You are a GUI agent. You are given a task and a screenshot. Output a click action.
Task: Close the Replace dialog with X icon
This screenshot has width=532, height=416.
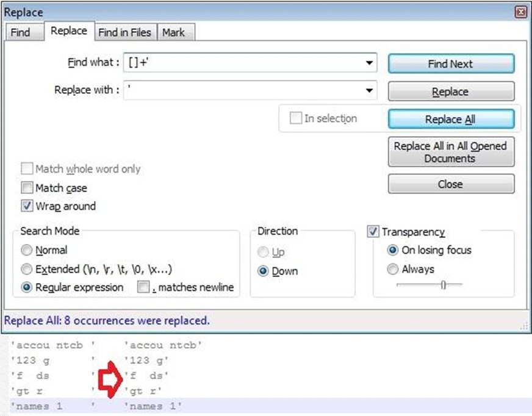[x=520, y=13]
